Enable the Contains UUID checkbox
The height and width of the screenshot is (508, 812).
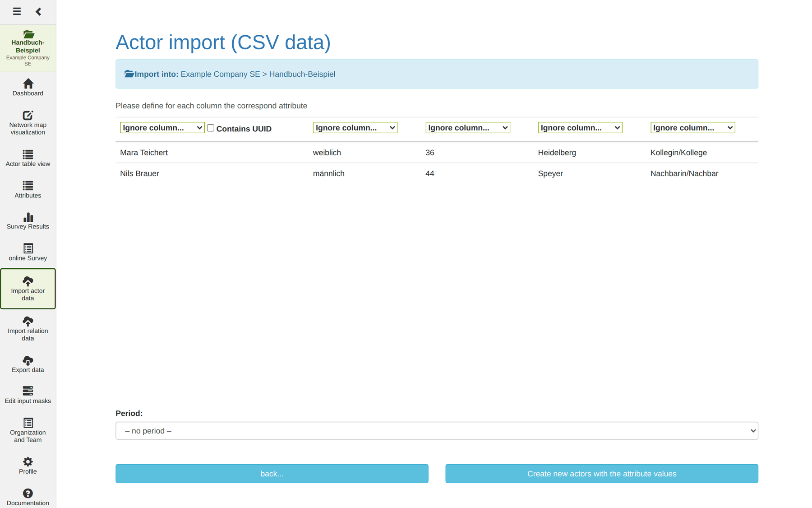click(211, 128)
